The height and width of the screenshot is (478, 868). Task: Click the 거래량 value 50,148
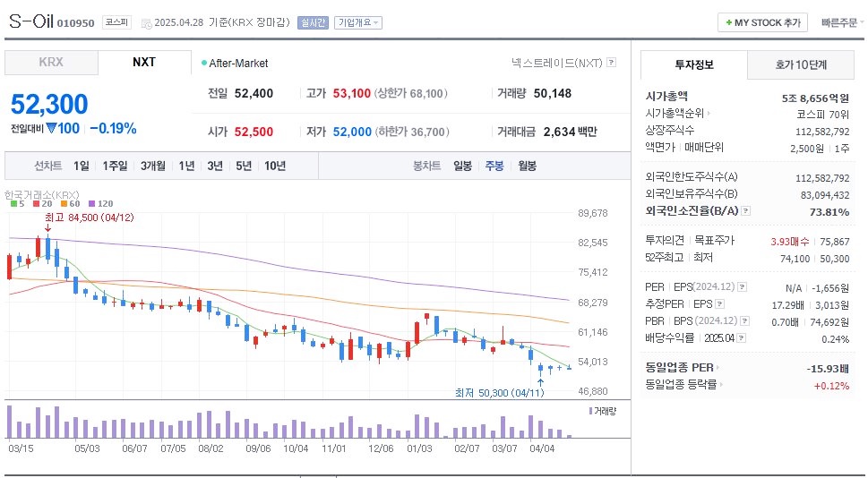click(553, 93)
